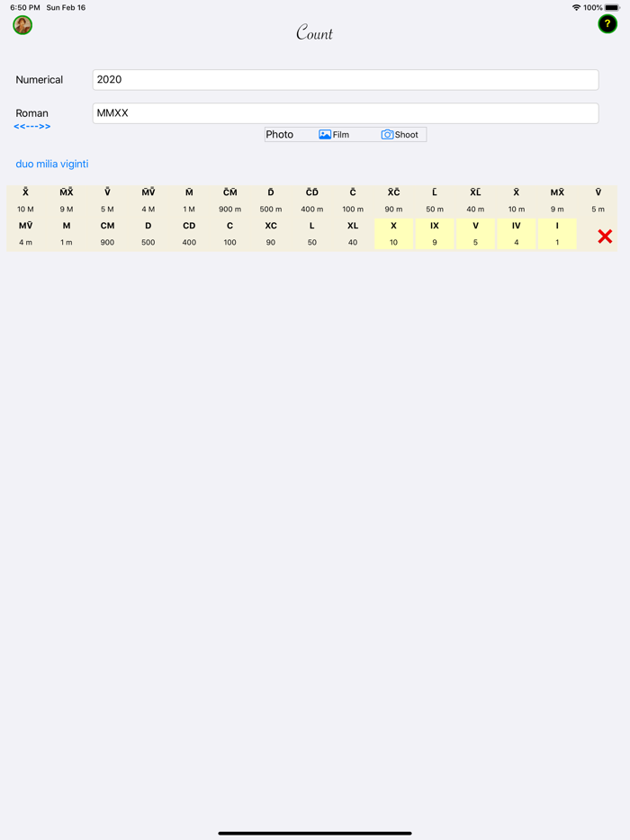Click the 'Photo' label text

pyautogui.click(x=279, y=135)
